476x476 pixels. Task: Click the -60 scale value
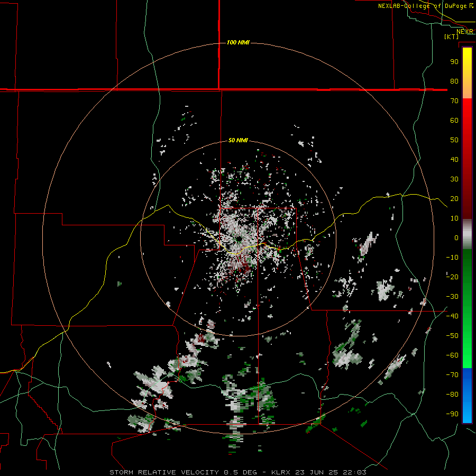click(x=452, y=355)
